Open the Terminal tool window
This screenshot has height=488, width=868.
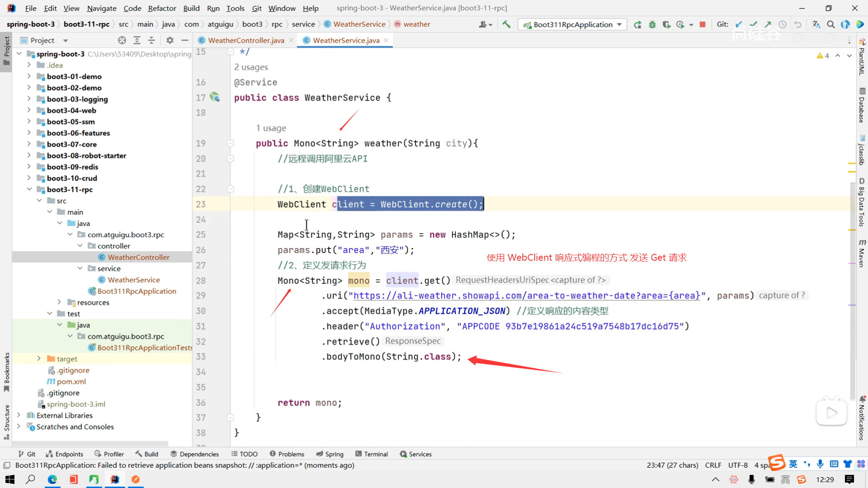coord(372,454)
